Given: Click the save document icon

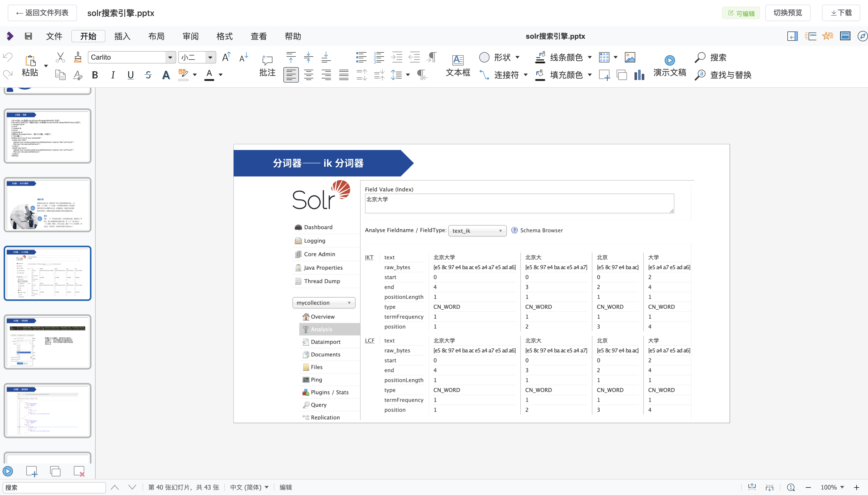Looking at the screenshot, I should (x=28, y=36).
